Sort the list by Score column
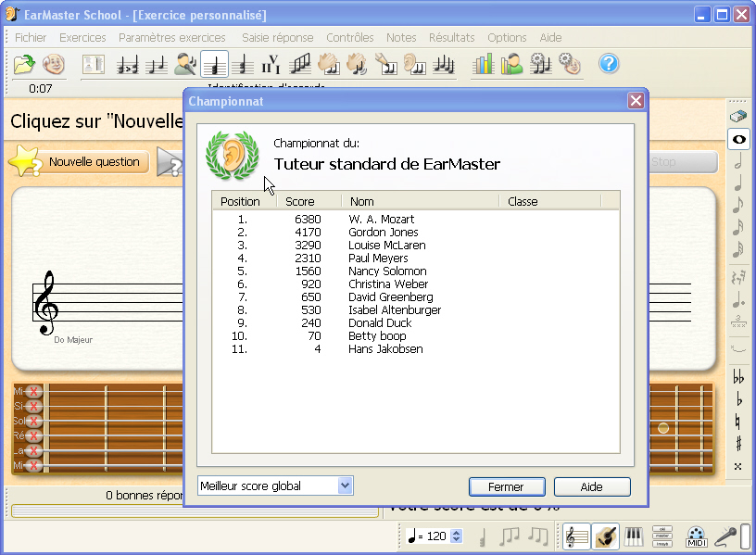Image resolution: width=756 pixels, height=555 pixels. tap(309, 201)
